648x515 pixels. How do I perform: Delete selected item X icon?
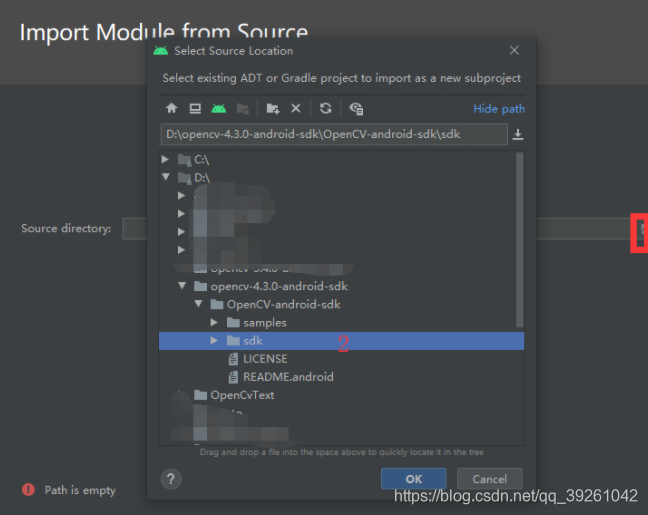pyautogui.click(x=295, y=108)
